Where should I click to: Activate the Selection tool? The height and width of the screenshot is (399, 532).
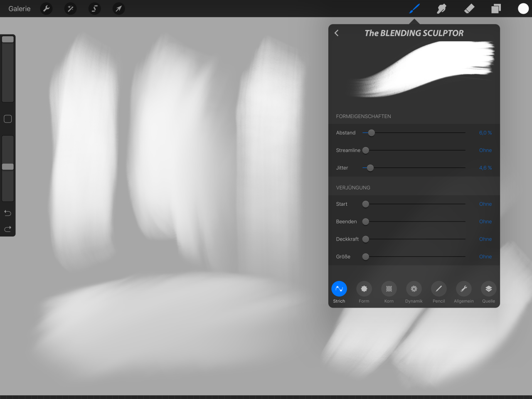pos(95,9)
